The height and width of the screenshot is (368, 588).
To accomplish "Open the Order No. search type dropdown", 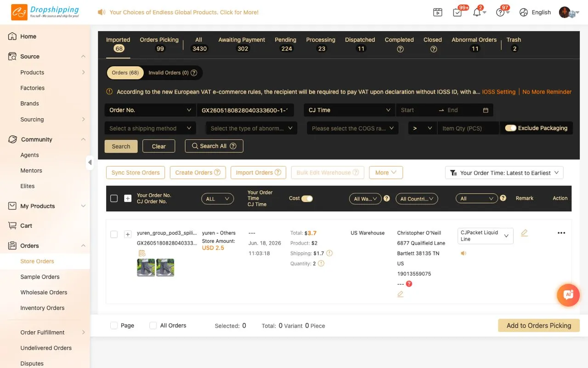I will (150, 110).
